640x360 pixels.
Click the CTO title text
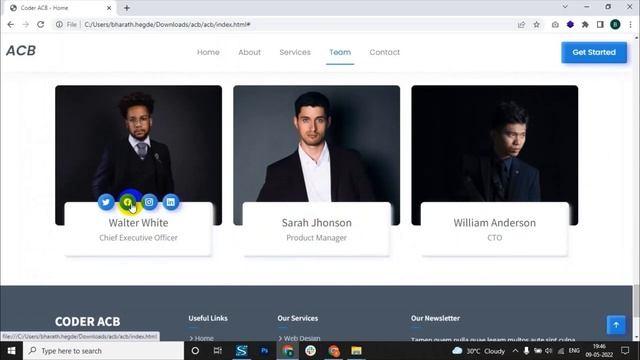pyautogui.click(x=495, y=238)
